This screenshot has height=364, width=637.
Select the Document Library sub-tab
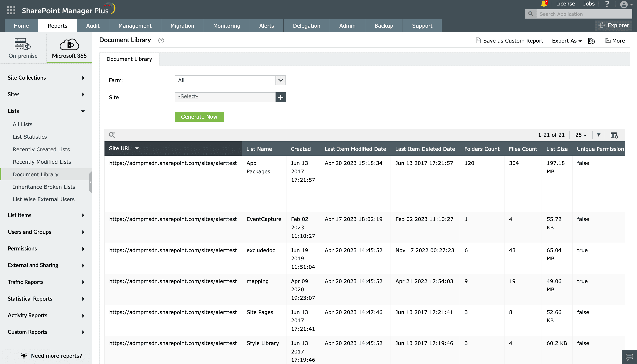point(129,59)
